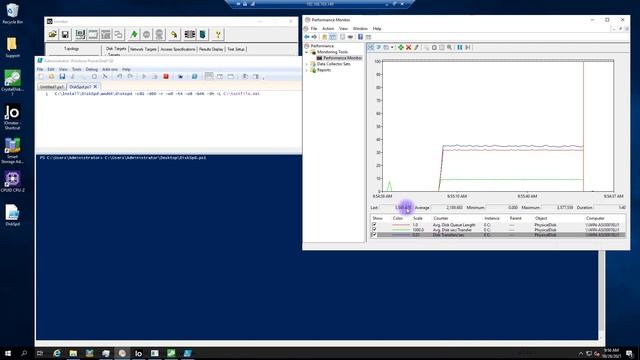The image size is (640, 360).
Task: Delete counter red X in Performance Monitor
Action: [408, 47]
